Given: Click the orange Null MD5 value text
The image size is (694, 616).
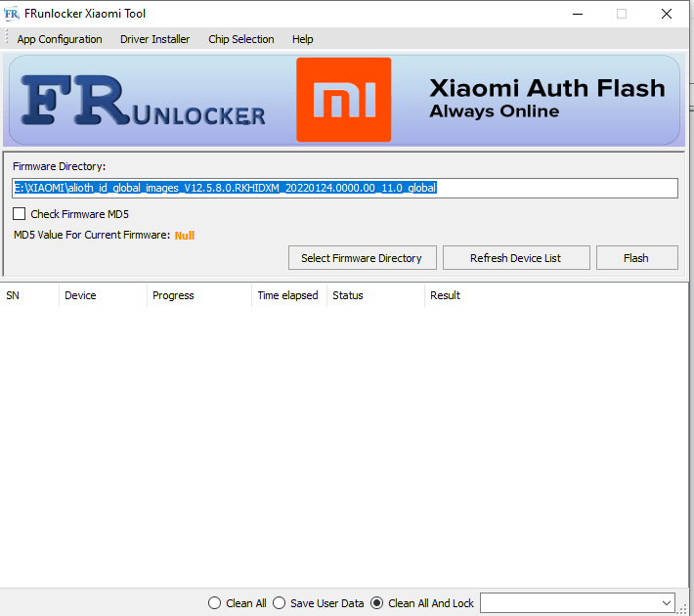Looking at the screenshot, I should pos(185,235).
